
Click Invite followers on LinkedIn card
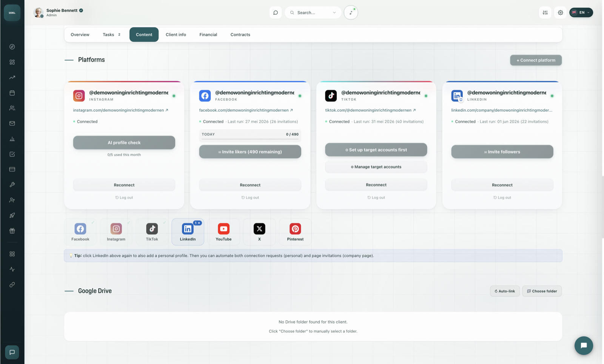pos(502,152)
